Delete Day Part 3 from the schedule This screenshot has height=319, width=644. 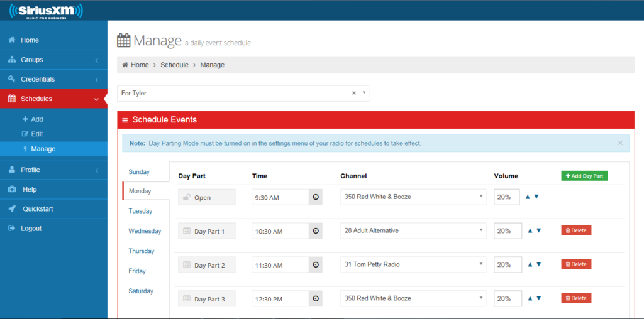(576, 298)
